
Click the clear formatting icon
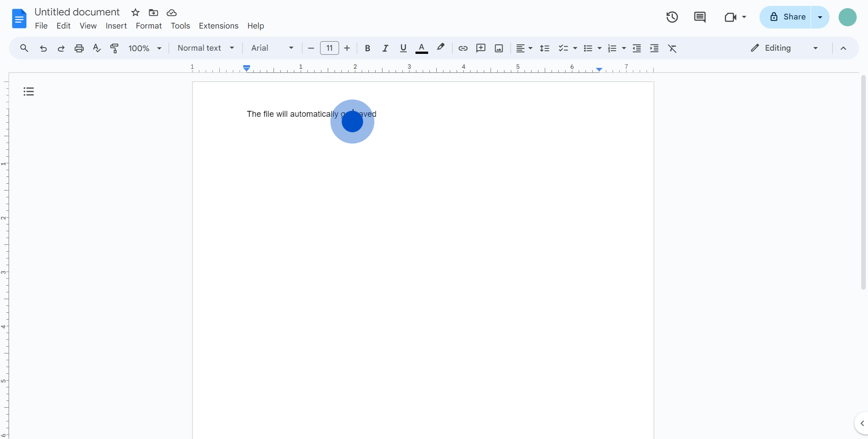[x=672, y=48]
